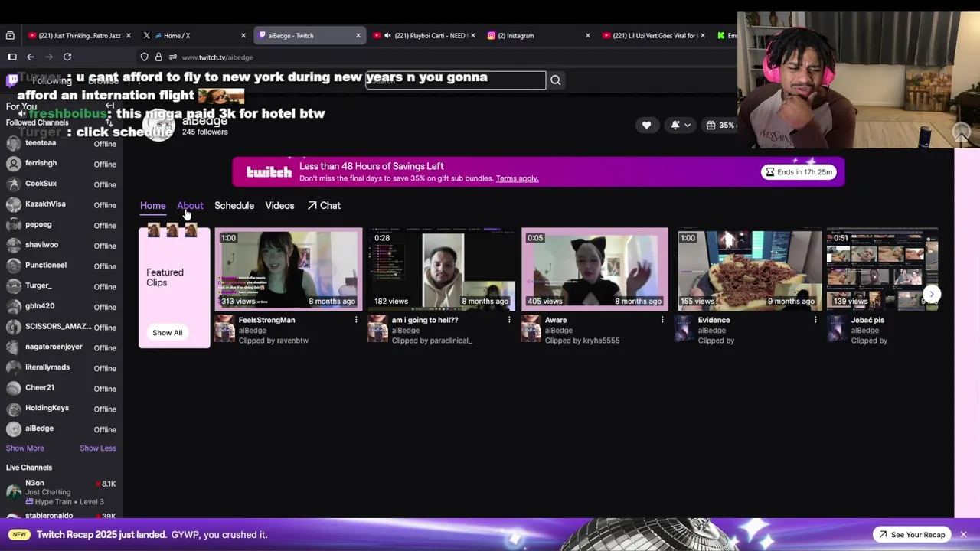Screen dimensions: 980x551
Task: Open shaviwoo channel in sidebar
Action: click(x=61, y=245)
